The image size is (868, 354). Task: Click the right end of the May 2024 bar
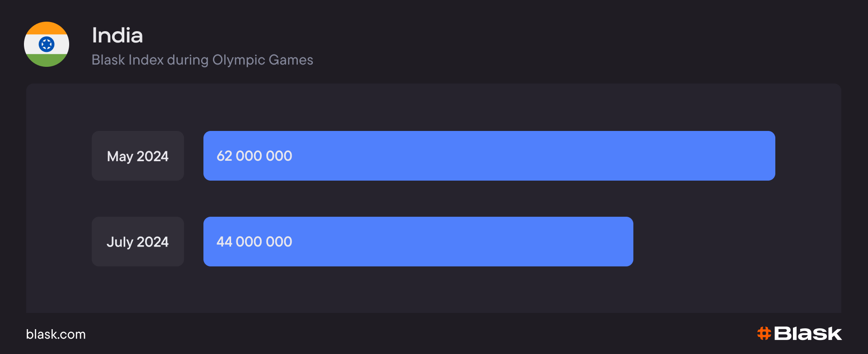click(769, 156)
